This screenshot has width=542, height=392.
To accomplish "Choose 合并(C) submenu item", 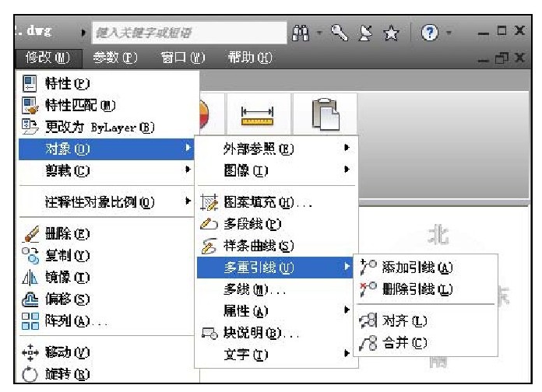I will pyautogui.click(x=404, y=343).
